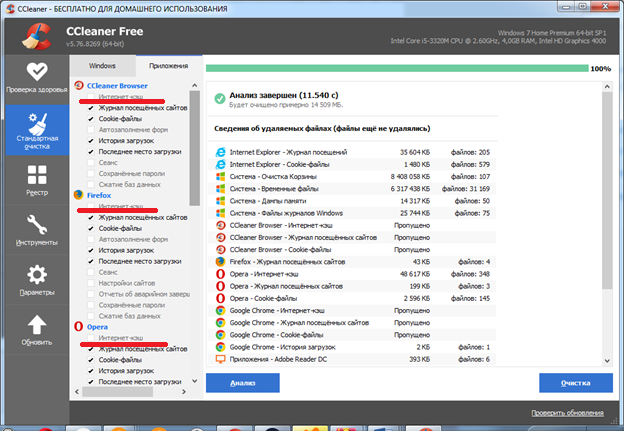624x431 pixels.
Task: Open the Health Check (Проверка здоровья) section
Action: click(x=37, y=79)
